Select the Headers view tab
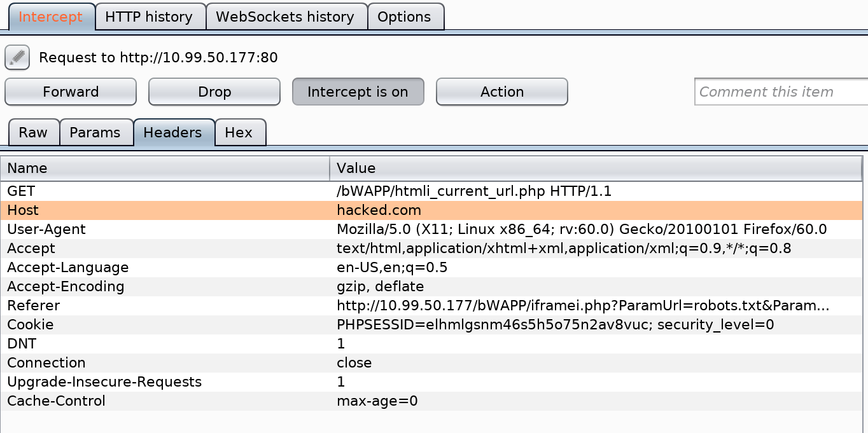The height and width of the screenshot is (433, 868). coord(173,132)
